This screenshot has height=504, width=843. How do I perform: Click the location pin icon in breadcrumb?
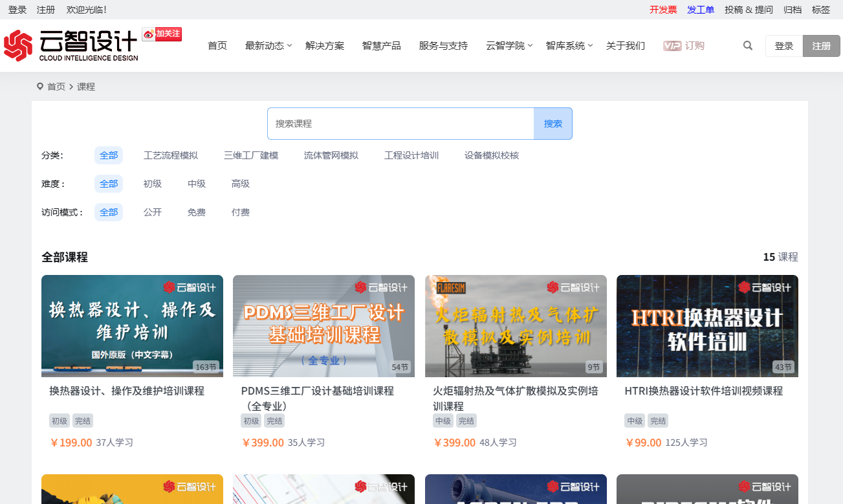pyautogui.click(x=40, y=87)
